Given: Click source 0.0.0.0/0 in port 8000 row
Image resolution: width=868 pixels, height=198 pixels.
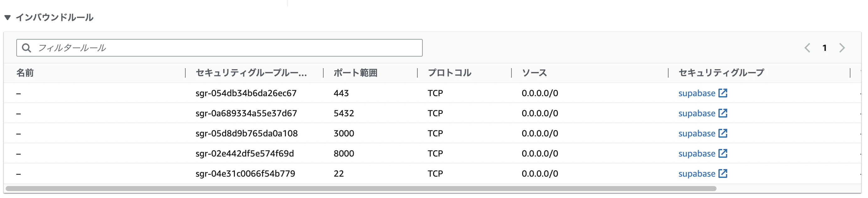Looking at the screenshot, I should point(540,154).
